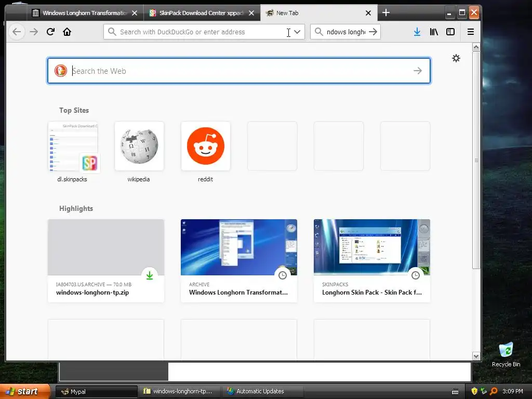Open the downloads panel arrow

tap(417, 32)
